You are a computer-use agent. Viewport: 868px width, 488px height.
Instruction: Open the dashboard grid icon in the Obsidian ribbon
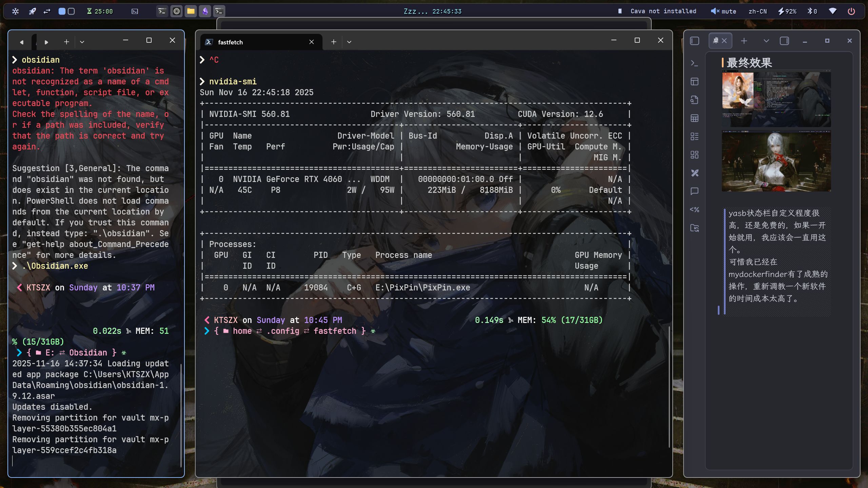pos(694,155)
